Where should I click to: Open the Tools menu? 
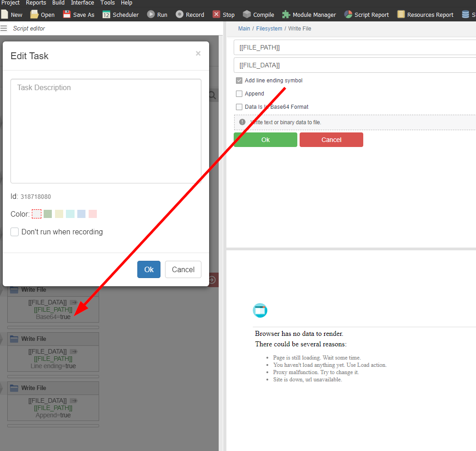tap(107, 3)
